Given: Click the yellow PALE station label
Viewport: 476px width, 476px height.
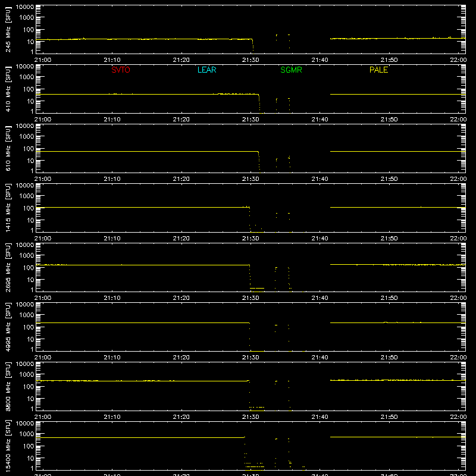Looking at the screenshot, I should [378, 70].
